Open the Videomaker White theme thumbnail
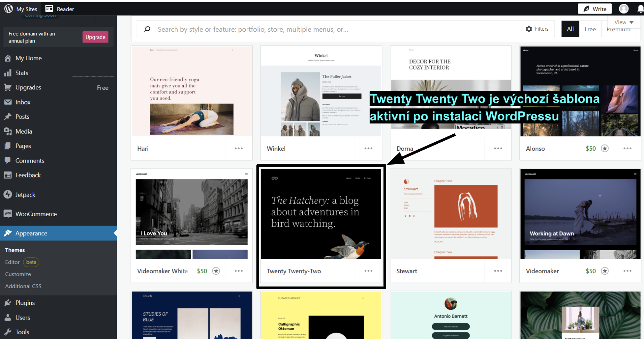Screen dimensions: 644x339 click(x=192, y=214)
